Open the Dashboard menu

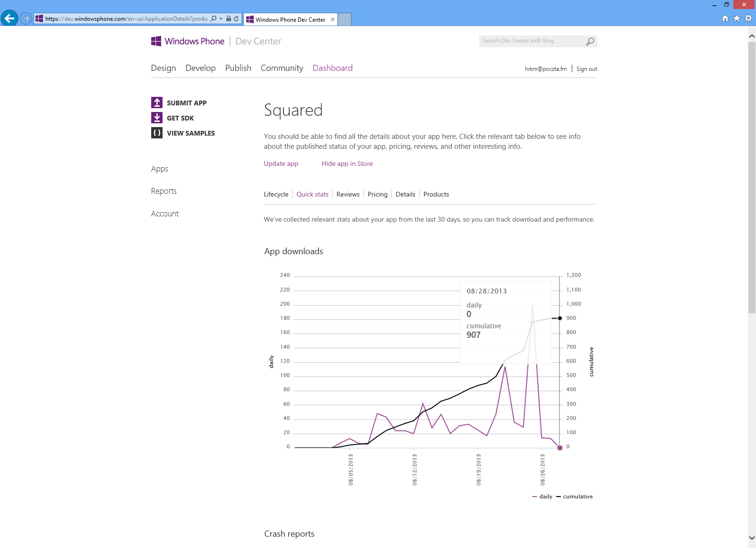(333, 68)
